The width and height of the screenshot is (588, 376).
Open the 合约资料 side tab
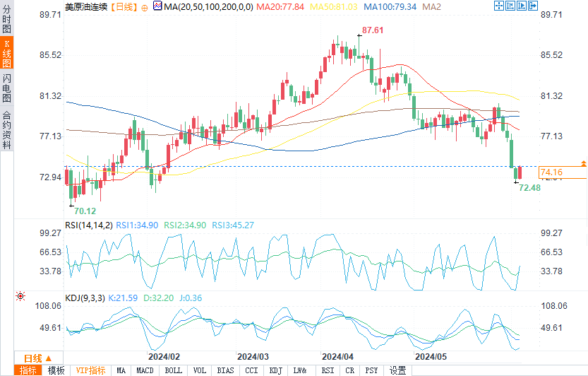pyautogui.click(x=6, y=130)
